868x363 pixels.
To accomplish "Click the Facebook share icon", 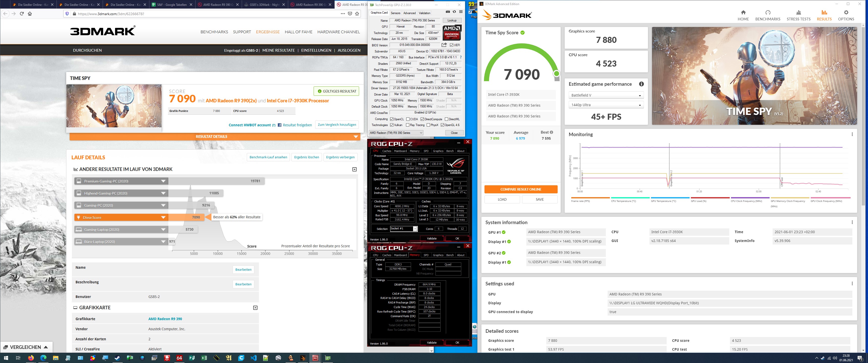I will click(x=279, y=125).
